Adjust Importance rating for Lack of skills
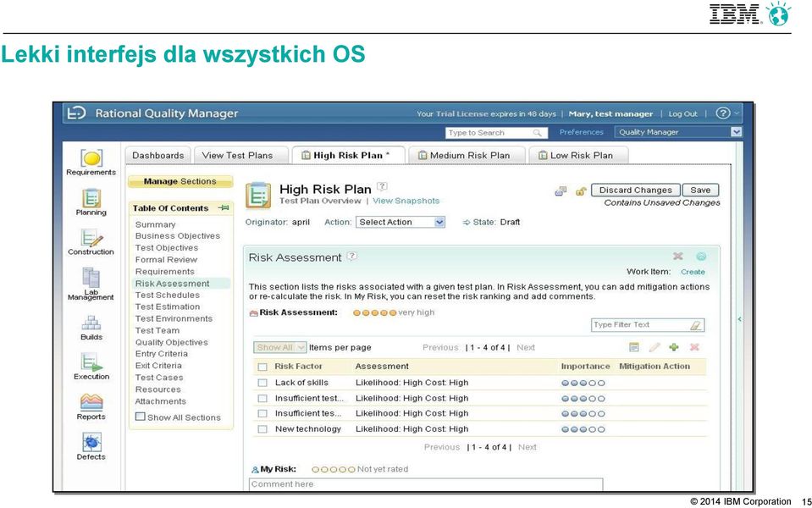This screenshot has width=812, height=508. click(x=583, y=384)
